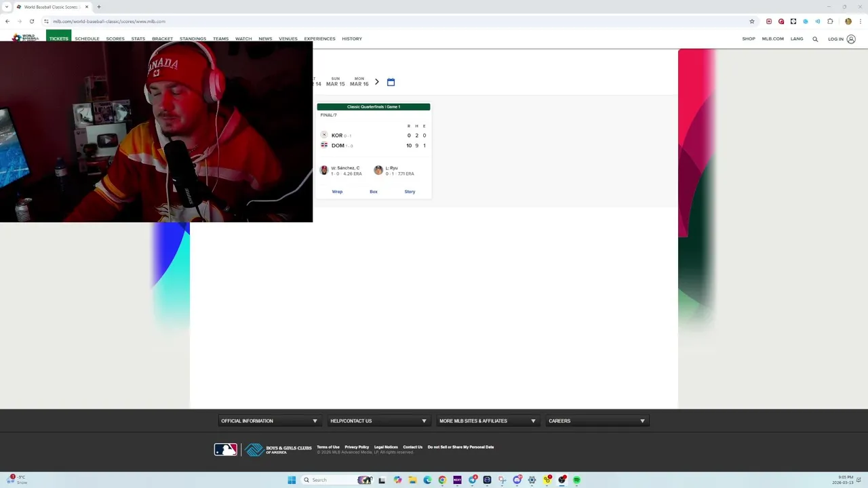Open Privacy Policy footer link
Viewport: 868px width, 488px height.
coord(357,447)
